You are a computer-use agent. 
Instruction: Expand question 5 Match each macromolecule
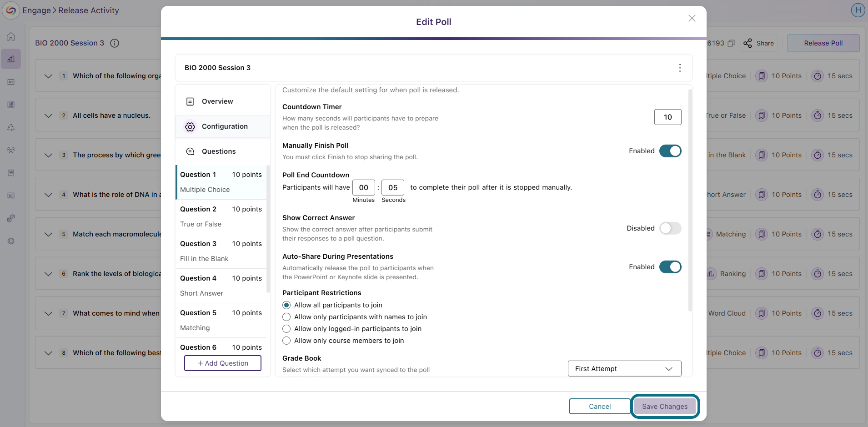(x=48, y=234)
